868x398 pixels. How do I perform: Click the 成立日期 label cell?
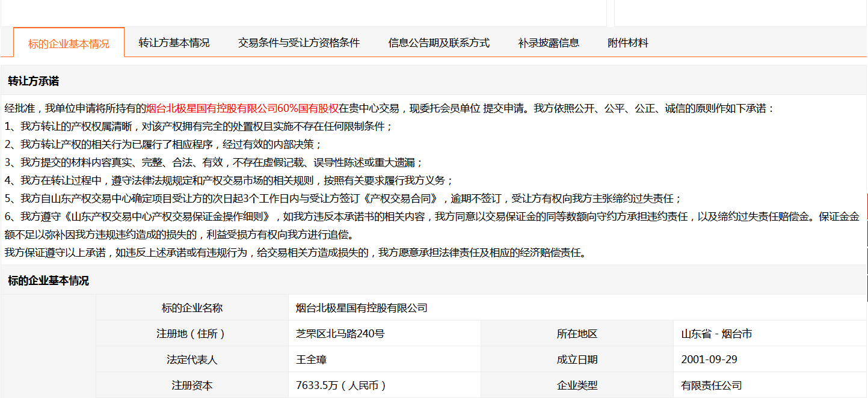577,360
